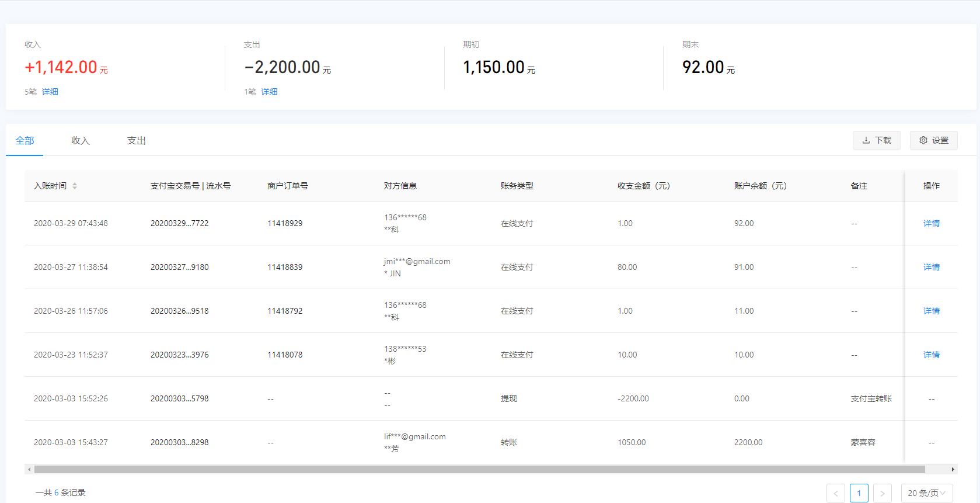980x503 pixels.
Task: Click the 商户订单号 column header
Action: [288, 186]
